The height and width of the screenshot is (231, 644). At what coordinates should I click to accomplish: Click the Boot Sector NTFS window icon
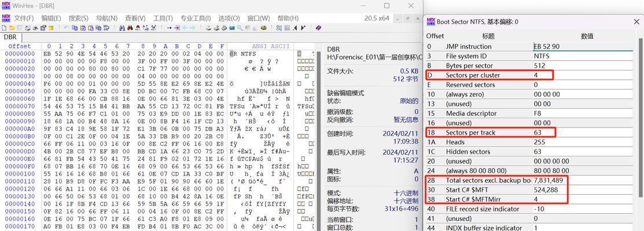(x=431, y=21)
